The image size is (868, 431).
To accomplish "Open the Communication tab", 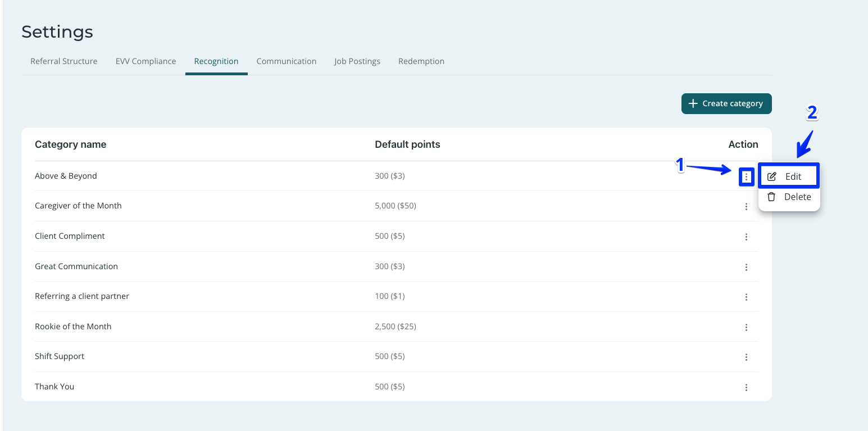I will click(x=287, y=61).
